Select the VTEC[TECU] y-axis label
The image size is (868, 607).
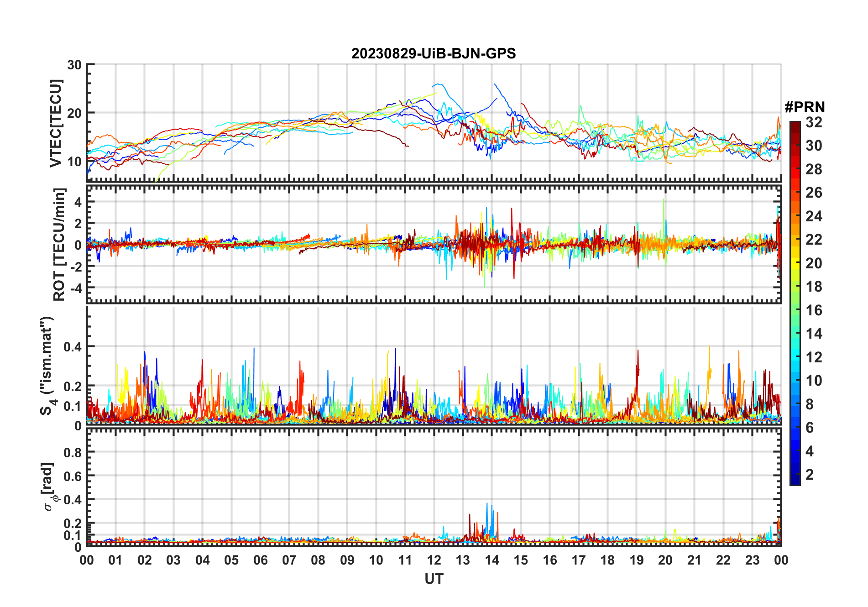pos(56,123)
